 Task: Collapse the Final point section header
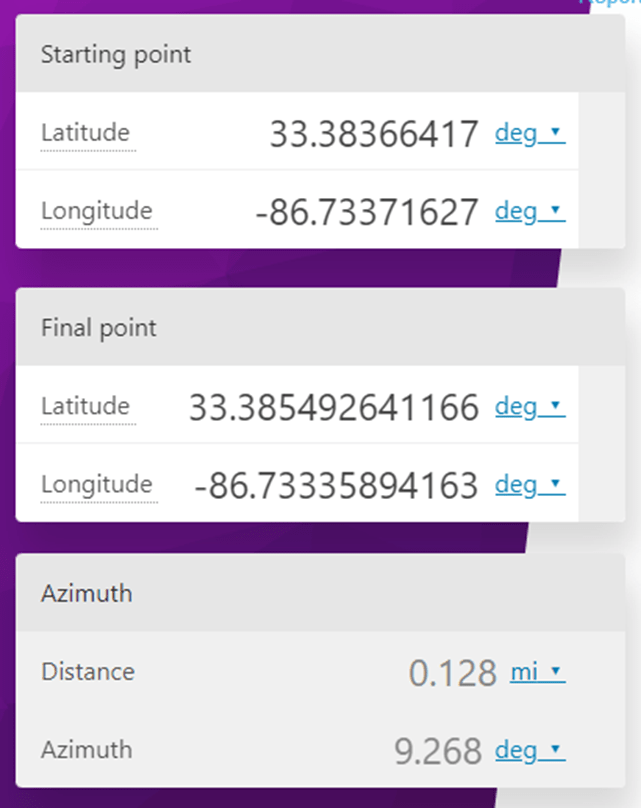click(x=99, y=327)
